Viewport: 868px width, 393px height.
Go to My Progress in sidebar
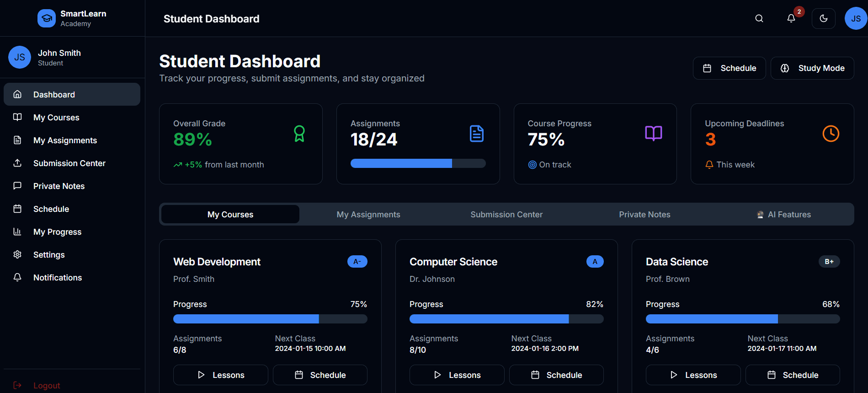click(x=57, y=232)
